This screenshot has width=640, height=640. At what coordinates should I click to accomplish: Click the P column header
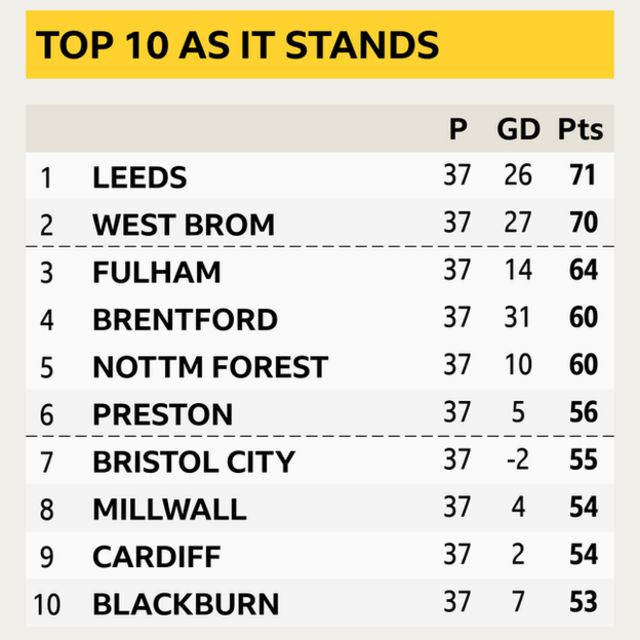pyautogui.click(x=457, y=129)
